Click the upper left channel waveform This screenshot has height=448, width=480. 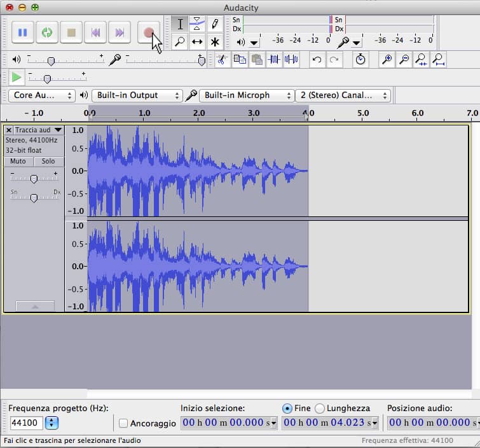(x=198, y=171)
